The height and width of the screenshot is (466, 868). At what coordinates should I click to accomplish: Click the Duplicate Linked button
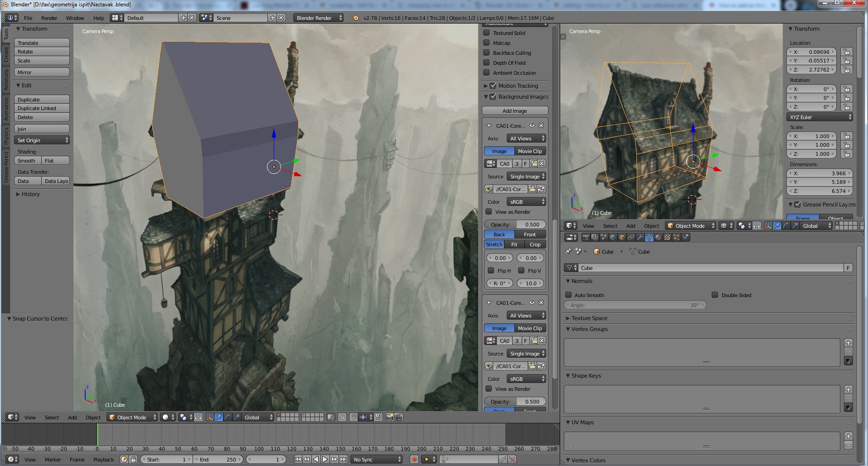point(42,108)
